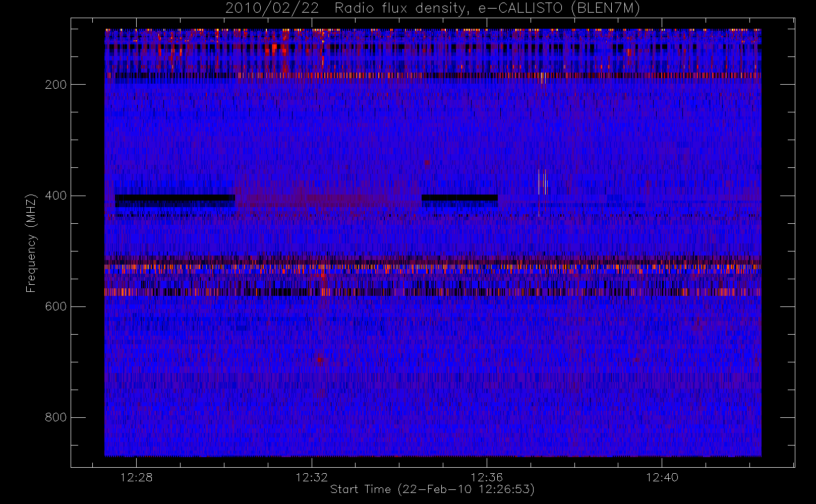Viewport: 816px width, 504px height.
Task: Click the 800 frequency tick label
Action: (x=55, y=417)
